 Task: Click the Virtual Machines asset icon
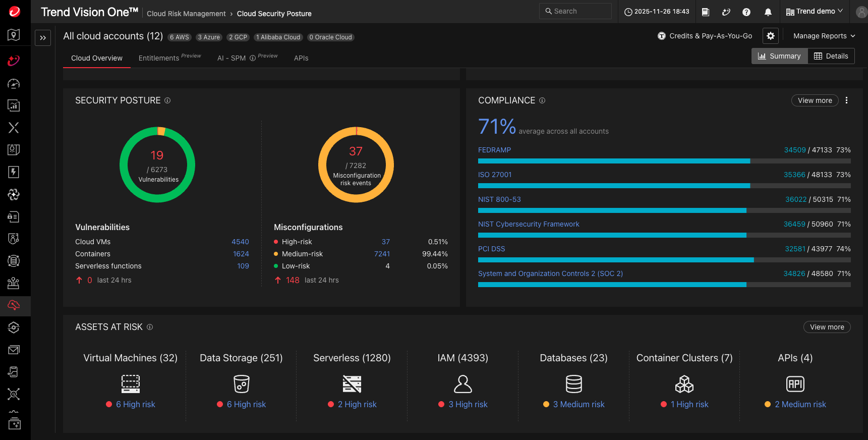pyautogui.click(x=130, y=384)
